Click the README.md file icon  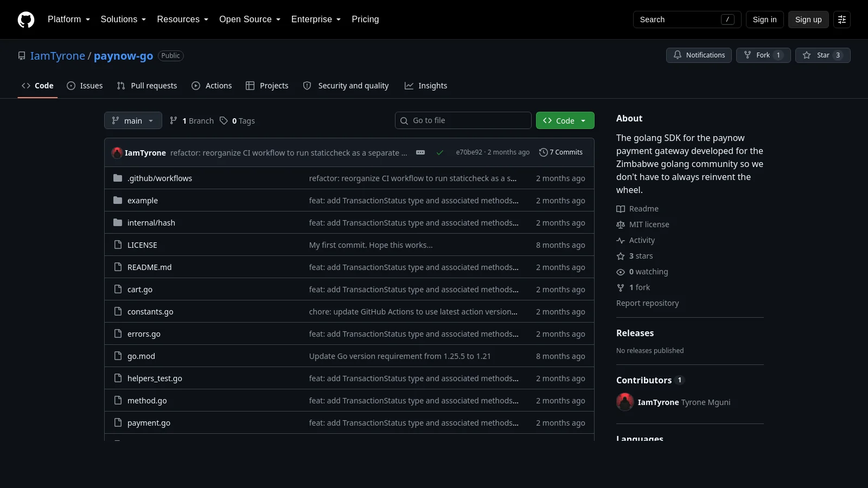click(x=118, y=267)
